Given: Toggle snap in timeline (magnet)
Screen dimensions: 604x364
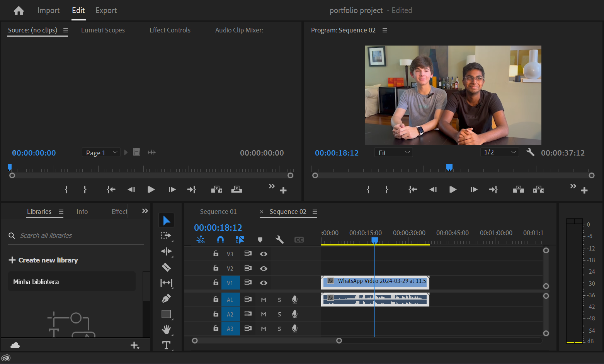Looking at the screenshot, I should (x=220, y=240).
